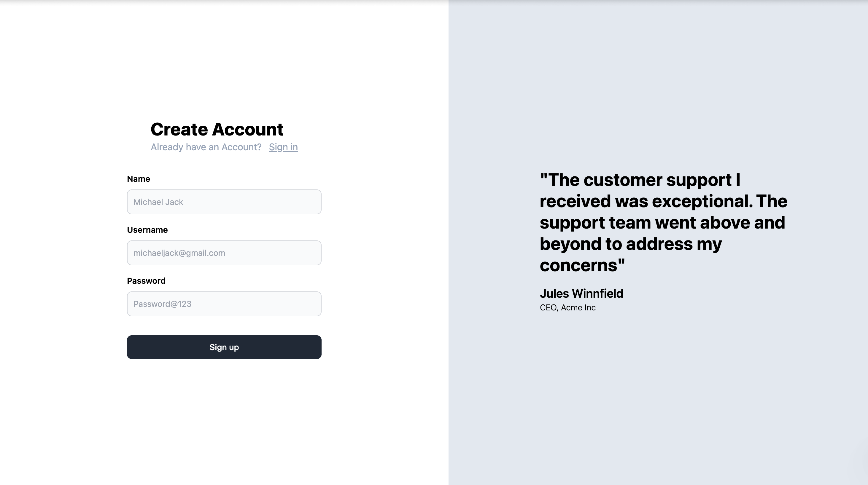The image size is (868, 485).
Task: Click the final word 'concerns' in the quote
Action: pyautogui.click(x=578, y=265)
